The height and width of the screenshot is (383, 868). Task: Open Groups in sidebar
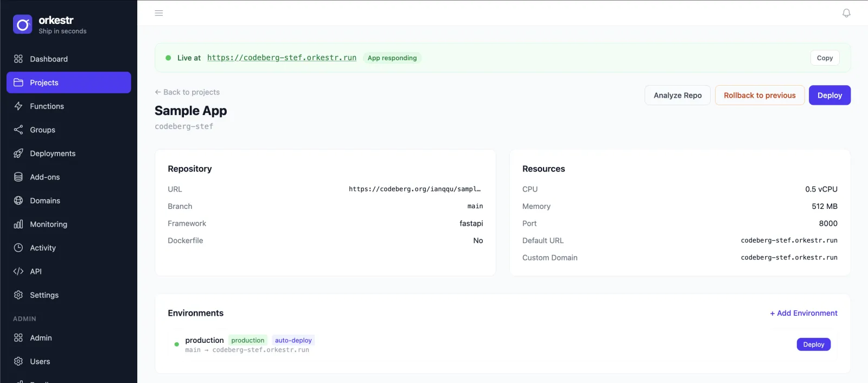pos(69,130)
